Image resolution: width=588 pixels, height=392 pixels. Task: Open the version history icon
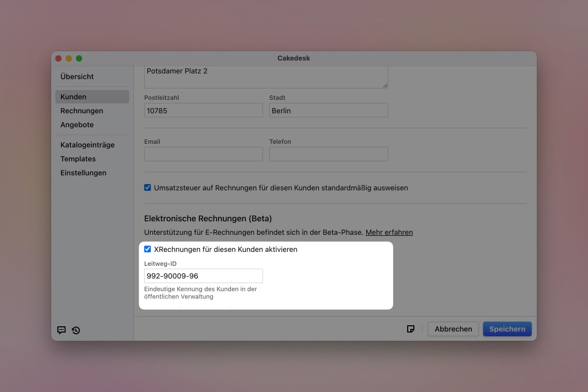point(76,330)
